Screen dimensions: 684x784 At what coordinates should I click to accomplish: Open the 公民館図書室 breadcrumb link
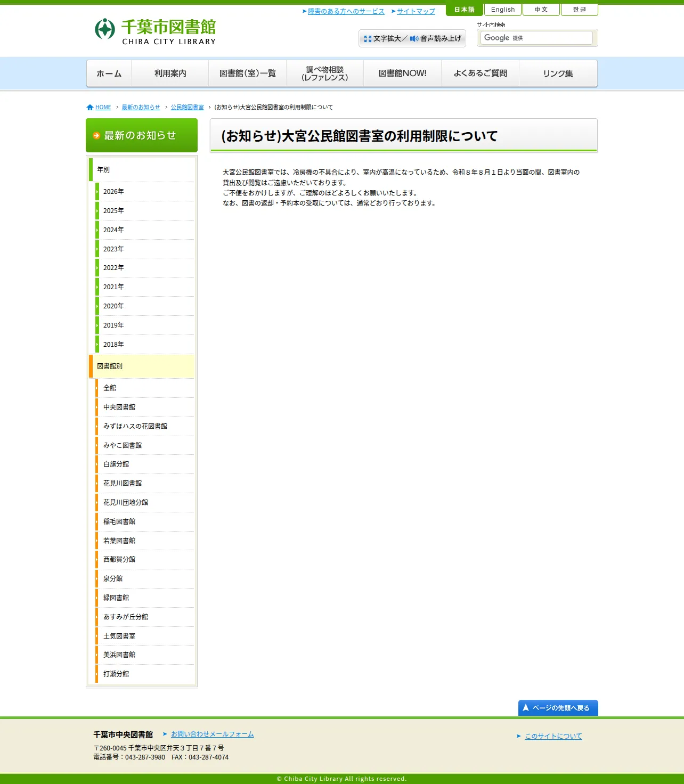click(187, 107)
